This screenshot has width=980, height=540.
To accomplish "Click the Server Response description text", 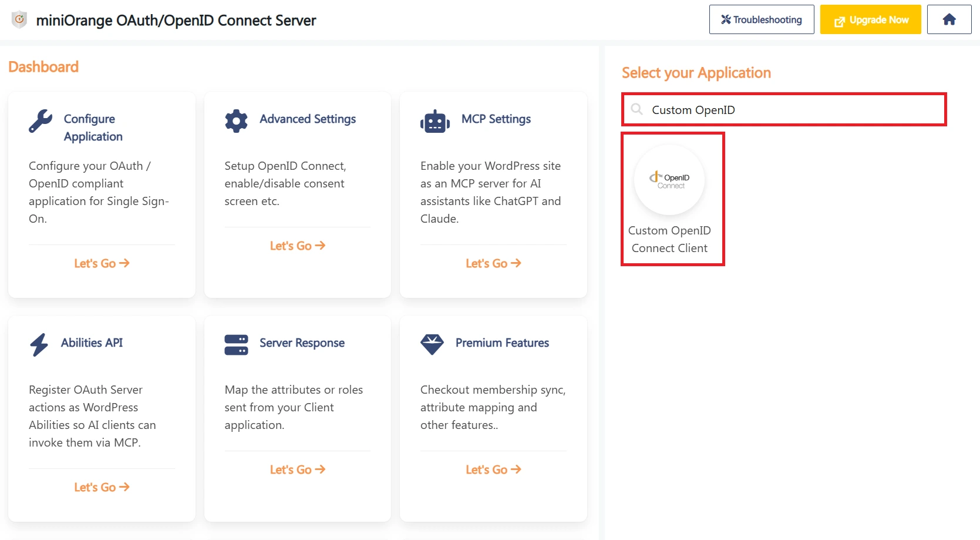I will point(294,407).
